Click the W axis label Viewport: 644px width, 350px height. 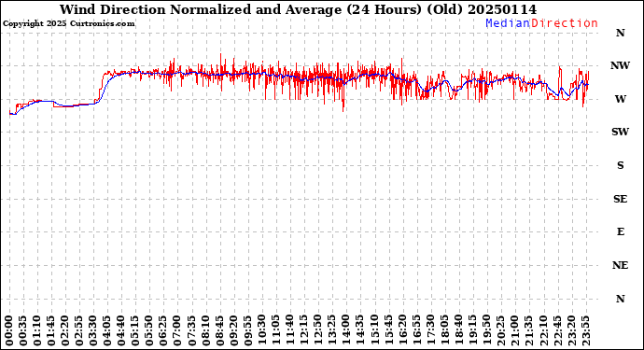coord(620,99)
